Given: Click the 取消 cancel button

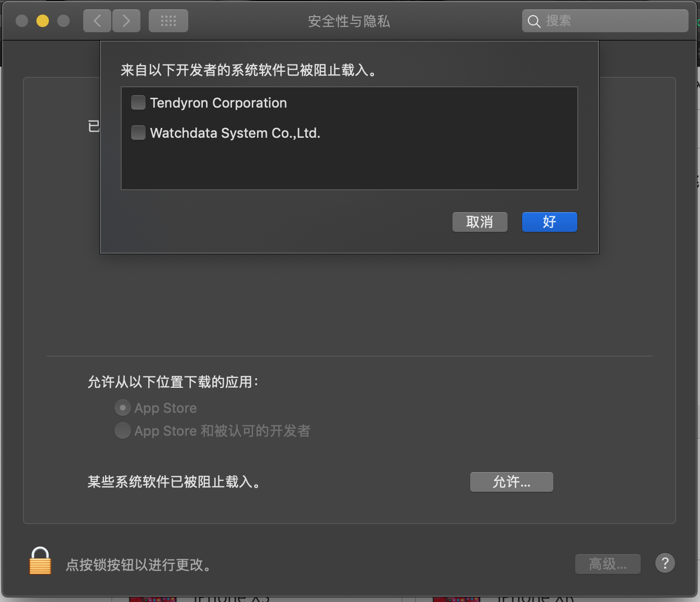Looking at the screenshot, I should [480, 222].
